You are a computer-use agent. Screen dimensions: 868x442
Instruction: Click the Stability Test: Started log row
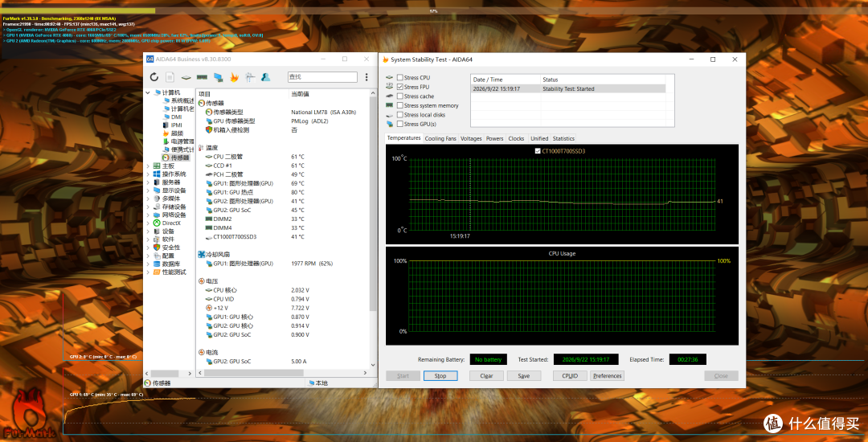click(x=568, y=88)
